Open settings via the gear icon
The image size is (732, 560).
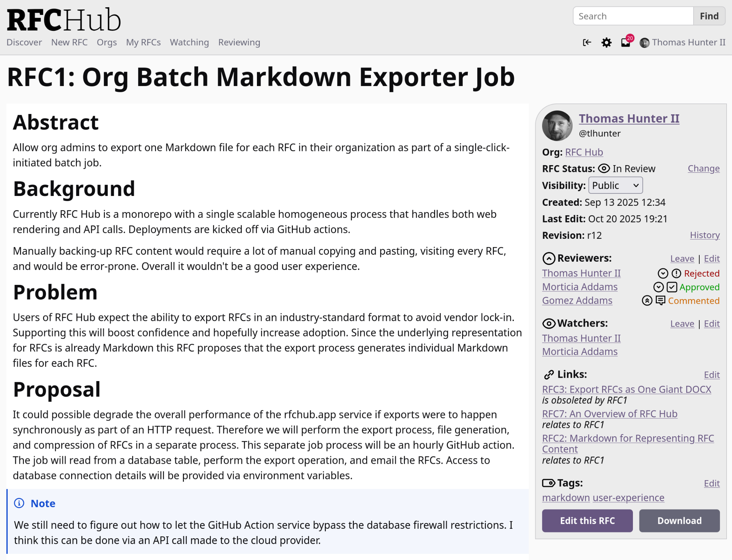(x=606, y=42)
